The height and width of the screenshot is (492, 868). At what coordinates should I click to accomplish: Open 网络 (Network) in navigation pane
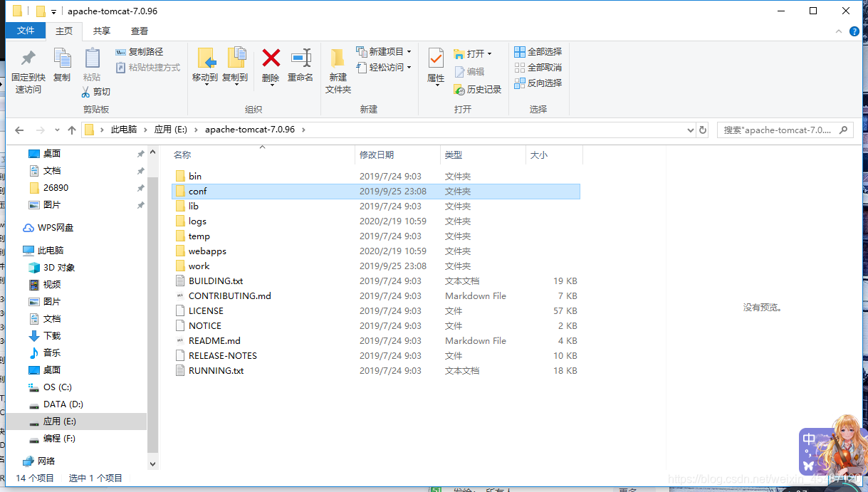click(x=46, y=461)
